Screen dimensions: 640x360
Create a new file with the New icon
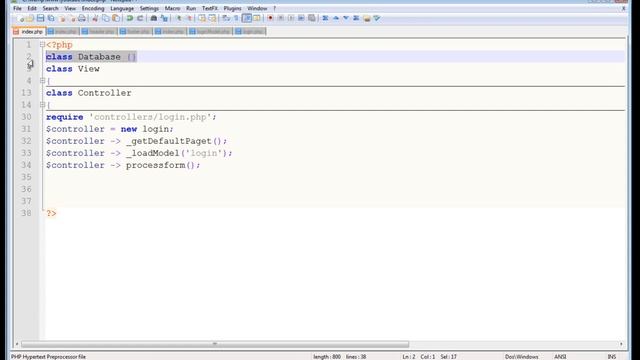[x=20, y=18]
